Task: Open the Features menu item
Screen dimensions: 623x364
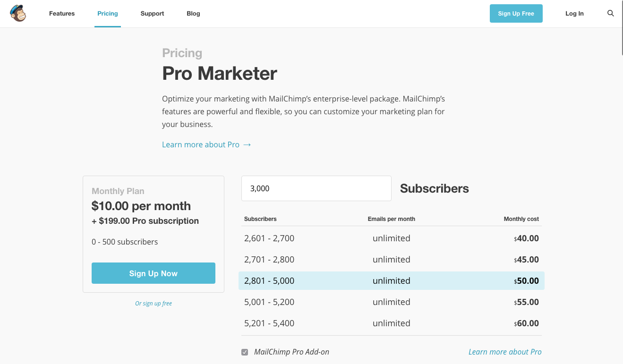Action: [62, 14]
